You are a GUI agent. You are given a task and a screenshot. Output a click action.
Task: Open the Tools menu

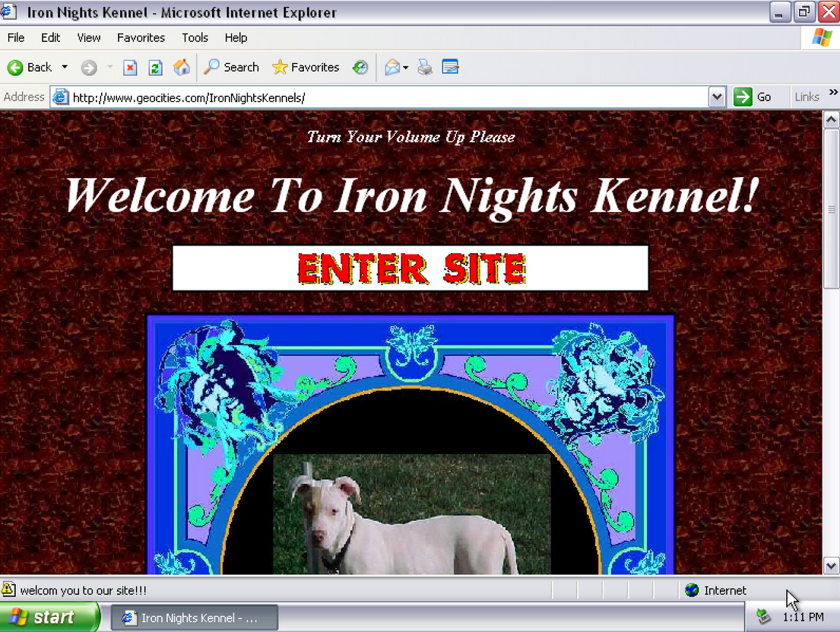(195, 37)
